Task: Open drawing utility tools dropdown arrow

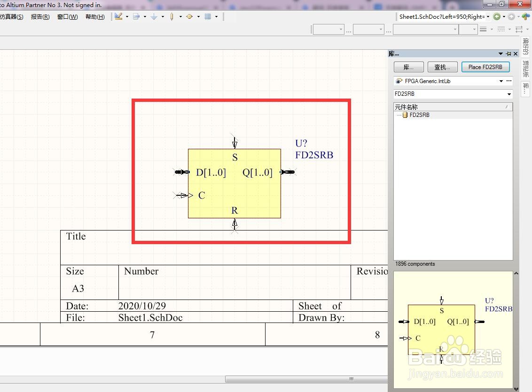Action: pyautogui.click(x=127, y=16)
